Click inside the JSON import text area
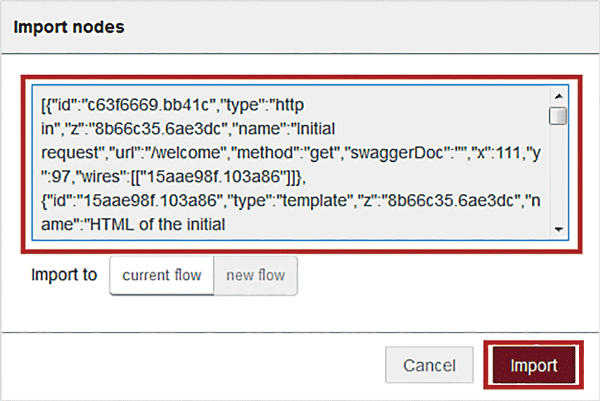The image size is (600, 401). coord(290,160)
